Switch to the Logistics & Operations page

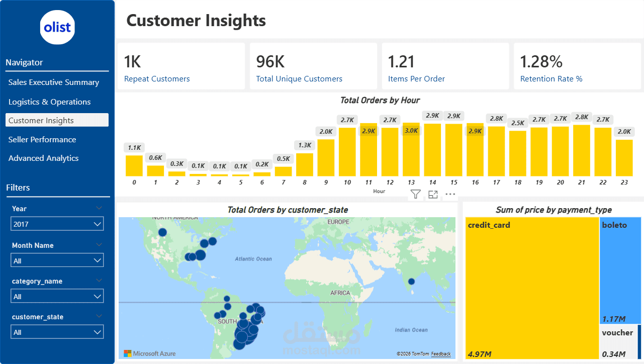pyautogui.click(x=50, y=102)
